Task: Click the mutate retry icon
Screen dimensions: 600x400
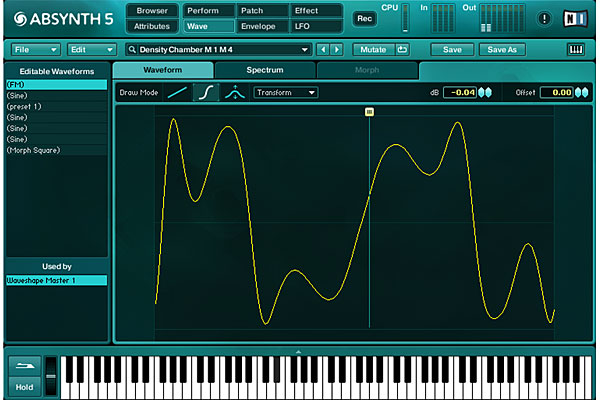Action: [402, 50]
